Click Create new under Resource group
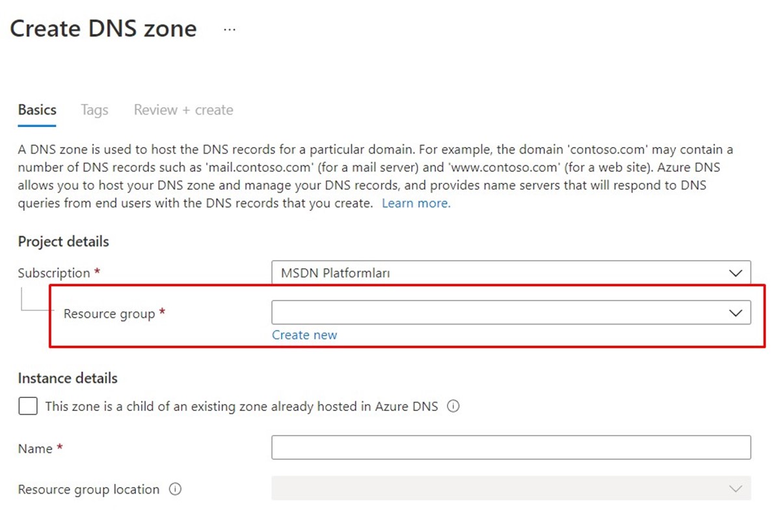The height and width of the screenshot is (532, 774). 304,335
